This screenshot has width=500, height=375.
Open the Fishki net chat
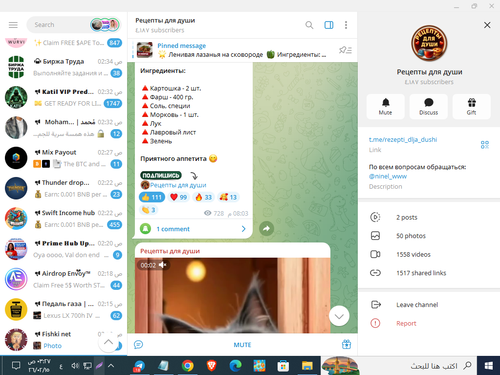tap(63, 340)
